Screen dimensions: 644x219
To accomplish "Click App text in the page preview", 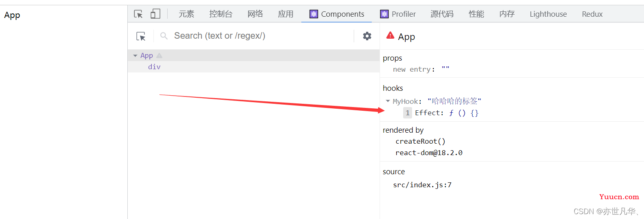I will click(12, 15).
